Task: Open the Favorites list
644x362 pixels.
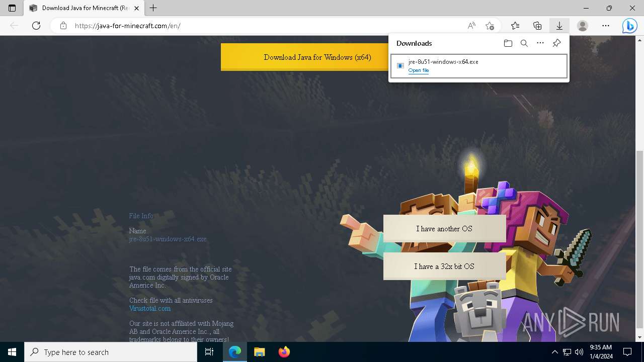Action: pos(515,26)
